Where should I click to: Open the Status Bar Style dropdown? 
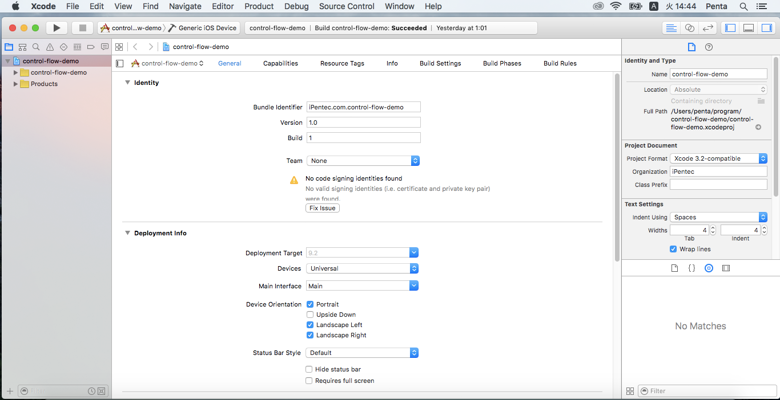pos(362,353)
